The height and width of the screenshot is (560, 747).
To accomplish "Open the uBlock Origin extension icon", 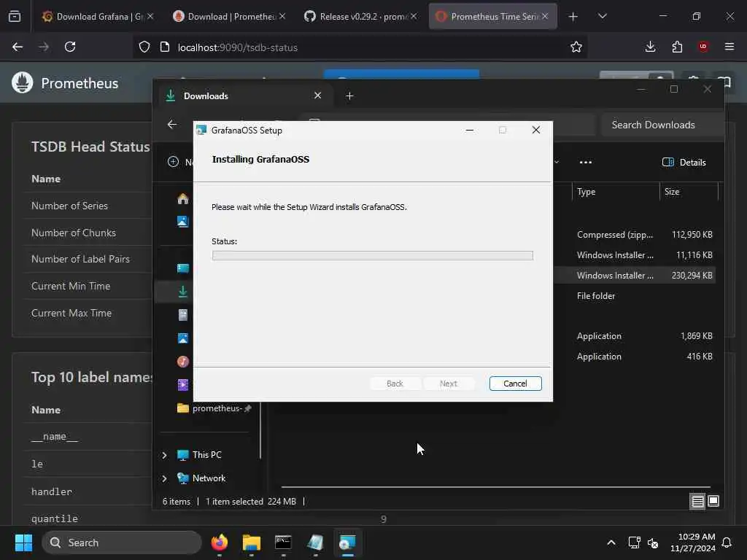I will click(x=703, y=47).
